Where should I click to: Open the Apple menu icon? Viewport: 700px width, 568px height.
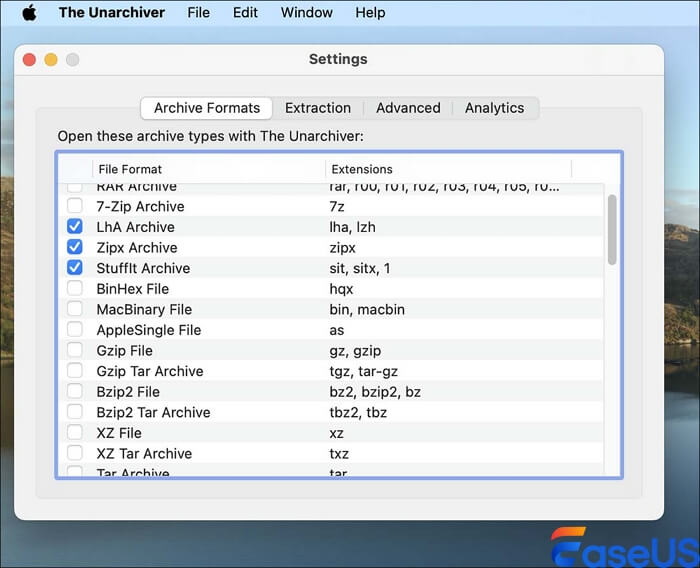[29, 13]
